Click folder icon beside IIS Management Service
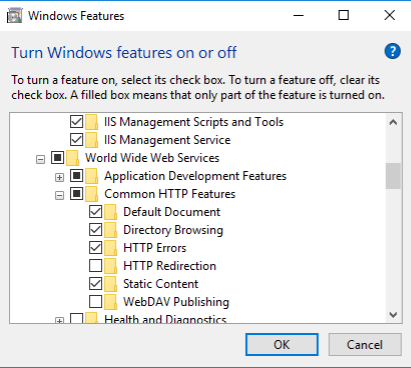The width and height of the screenshot is (411, 368). (91, 140)
